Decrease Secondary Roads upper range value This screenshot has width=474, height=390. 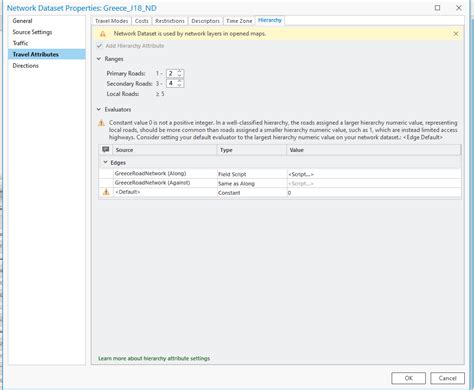(180, 86)
